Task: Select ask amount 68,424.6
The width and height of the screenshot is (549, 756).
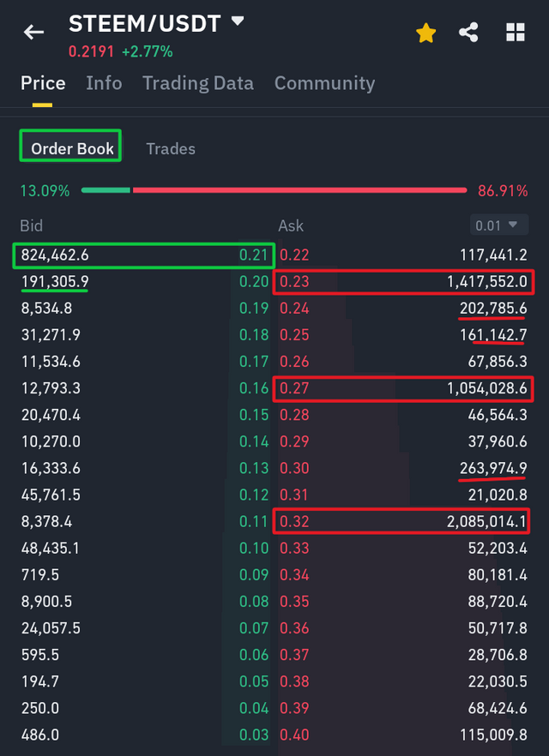Action: [x=498, y=708]
